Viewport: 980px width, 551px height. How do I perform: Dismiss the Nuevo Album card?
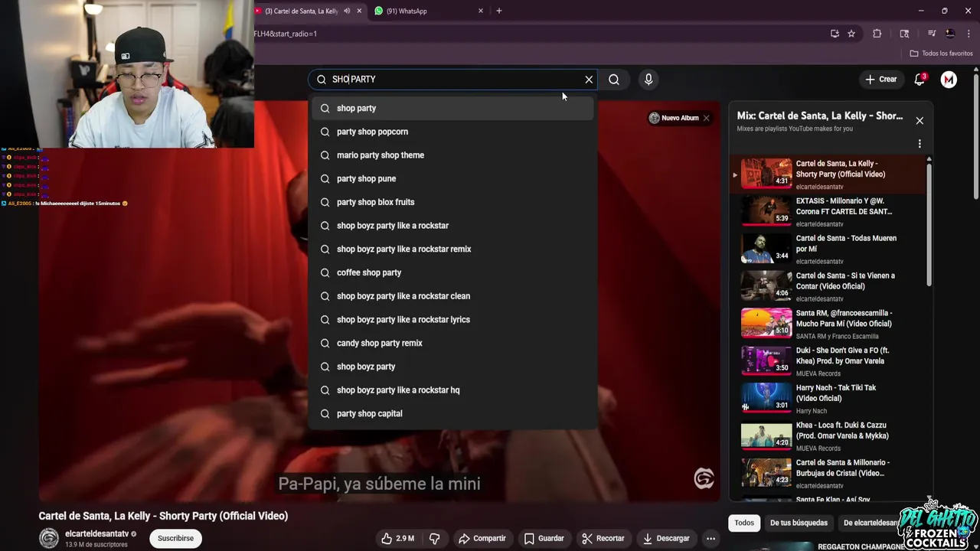click(706, 118)
